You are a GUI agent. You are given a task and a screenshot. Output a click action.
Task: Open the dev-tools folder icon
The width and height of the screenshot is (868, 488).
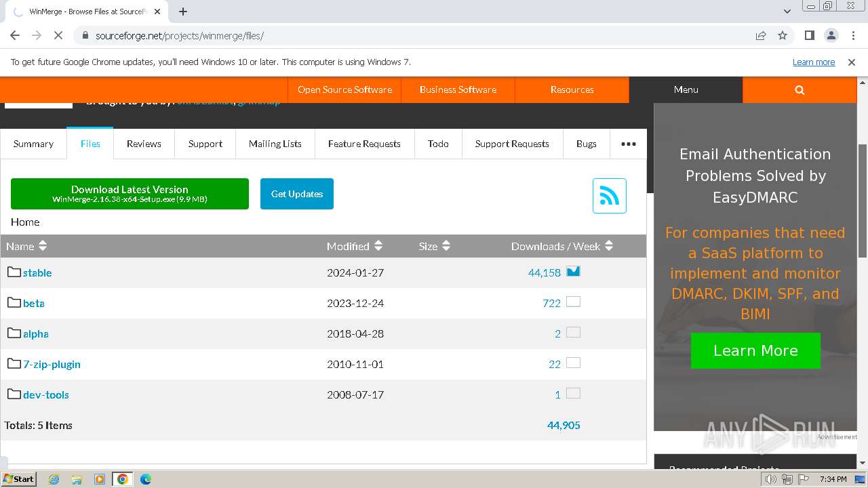click(14, 394)
